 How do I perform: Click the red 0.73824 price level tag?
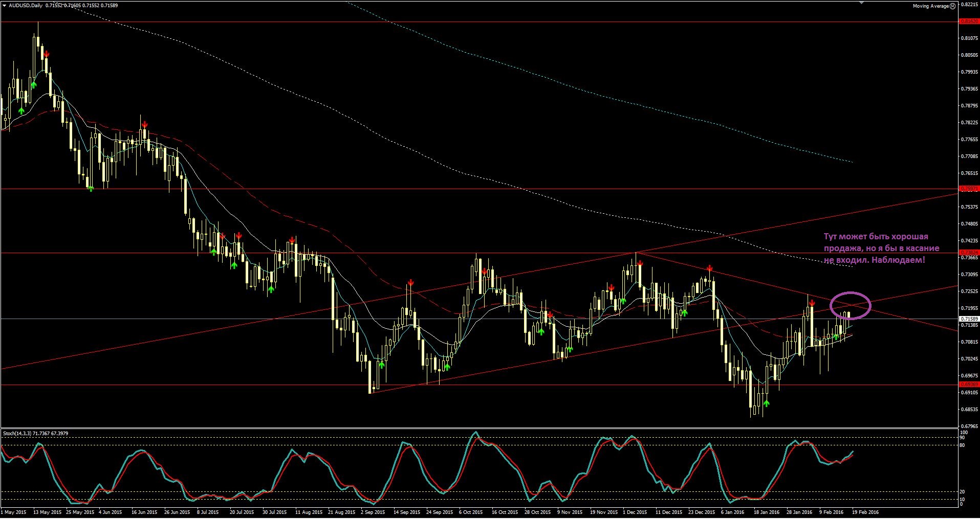[x=969, y=253]
